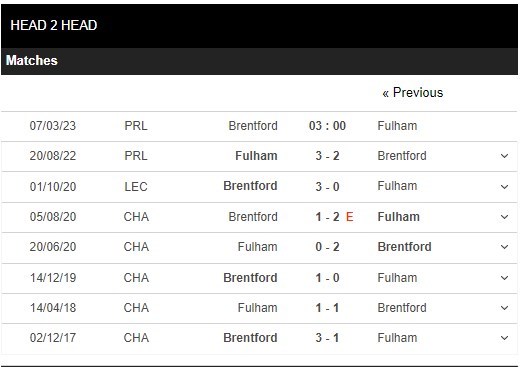Viewport: 521px width, 367px height.
Task: Go to Previous matches page
Action: click(x=413, y=93)
